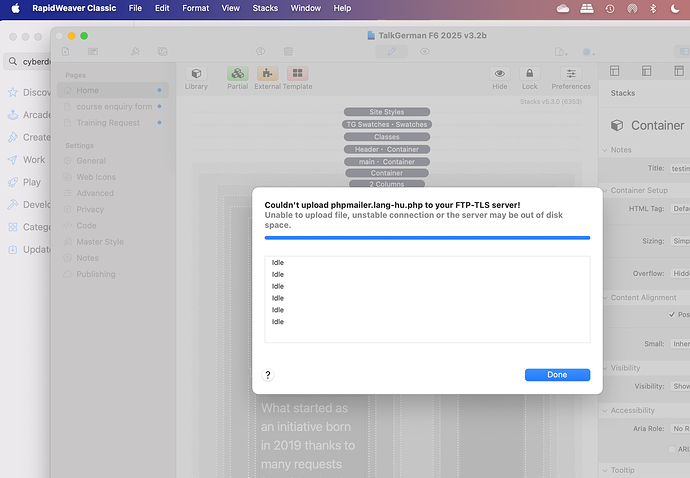690x478 pixels.
Task: Collapse the Notes section in Container inspector
Action: 605,150
